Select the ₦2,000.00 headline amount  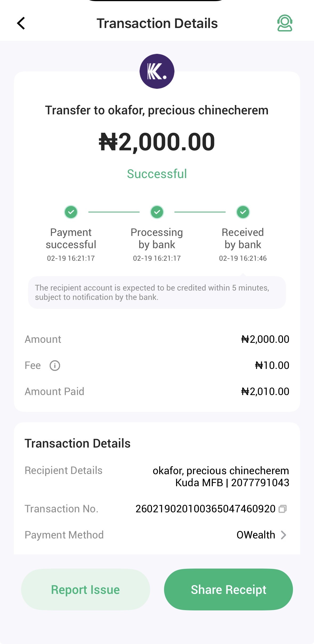[x=157, y=142]
